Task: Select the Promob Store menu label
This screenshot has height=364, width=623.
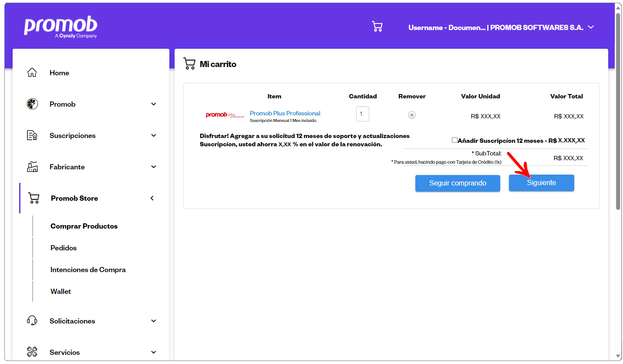Action: (x=74, y=198)
